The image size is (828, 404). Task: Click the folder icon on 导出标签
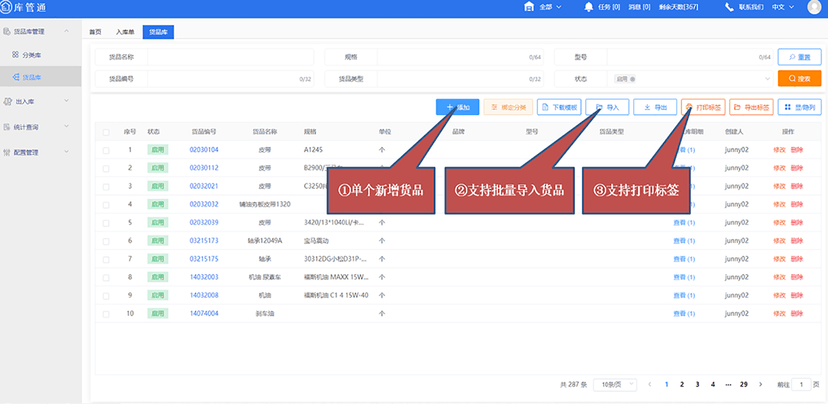click(737, 107)
